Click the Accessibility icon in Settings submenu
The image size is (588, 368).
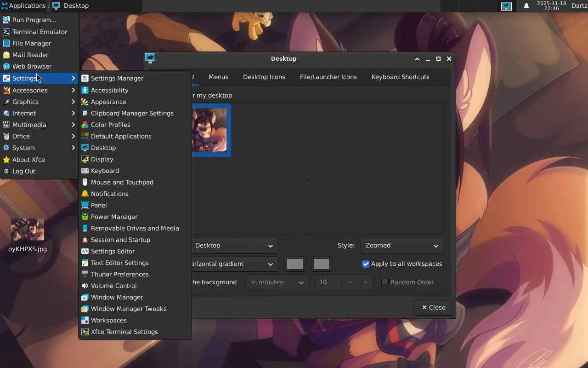[x=85, y=90]
